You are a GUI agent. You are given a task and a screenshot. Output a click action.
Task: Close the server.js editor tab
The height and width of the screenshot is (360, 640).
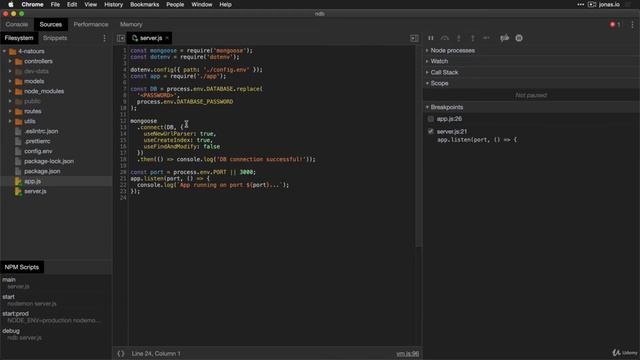(x=167, y=38)
